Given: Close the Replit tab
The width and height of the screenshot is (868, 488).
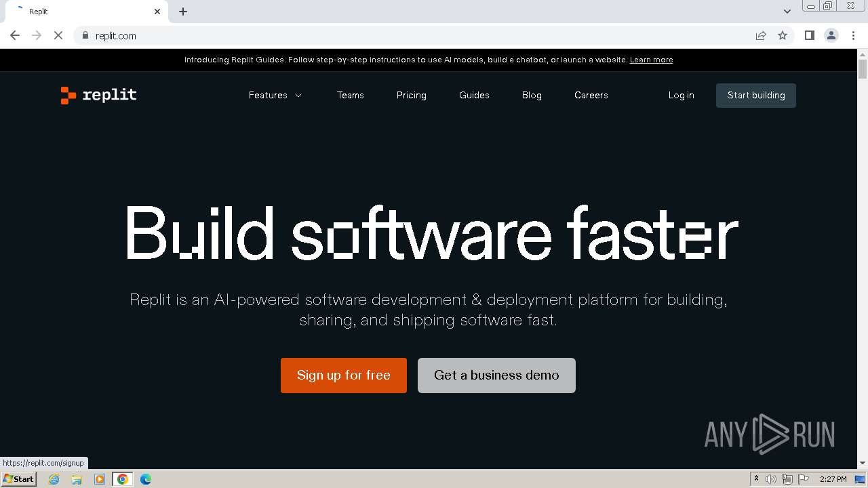Looking at the screenshot, I should tap(157, 12).
